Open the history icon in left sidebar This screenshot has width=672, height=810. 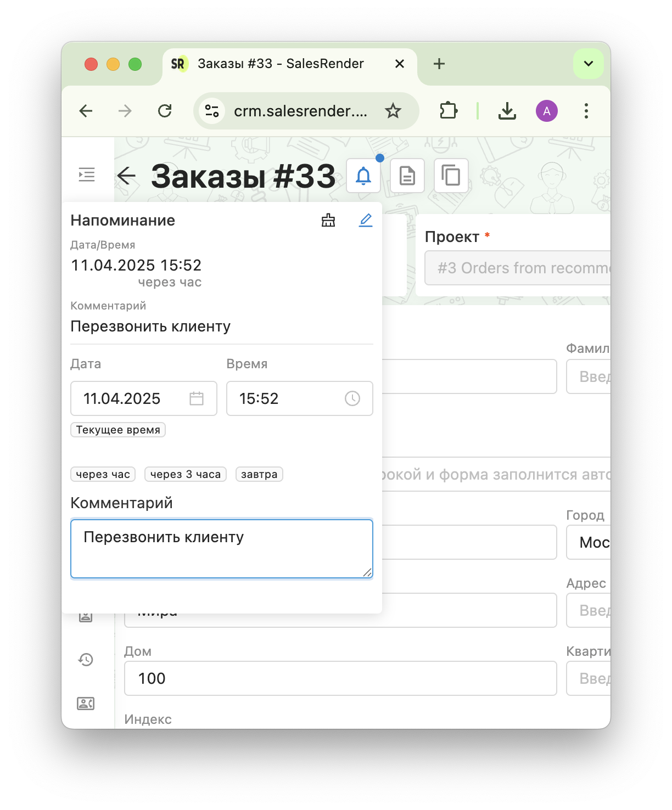pos(86,660)
